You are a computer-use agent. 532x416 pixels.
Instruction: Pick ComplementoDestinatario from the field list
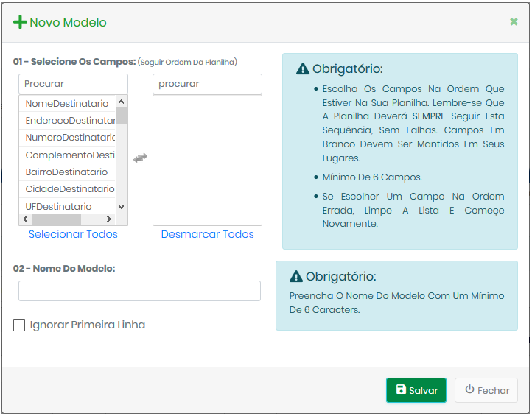(x=69, y=155)
